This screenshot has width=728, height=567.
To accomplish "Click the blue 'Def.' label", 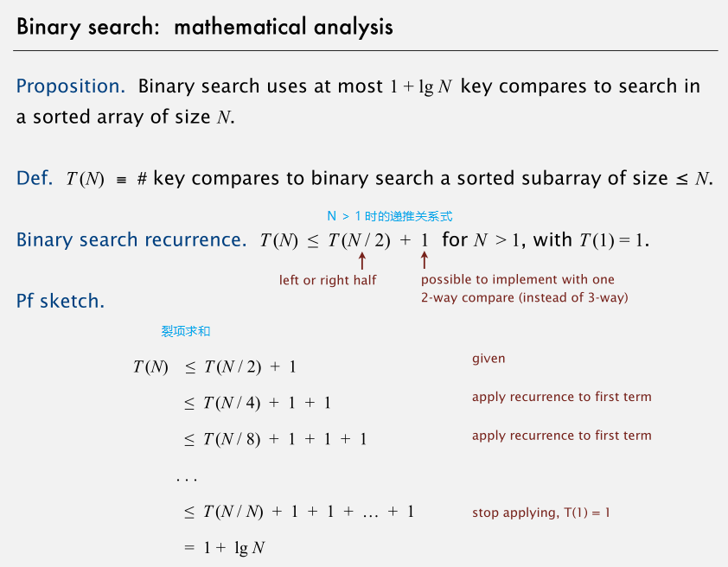I will [35, 178].
